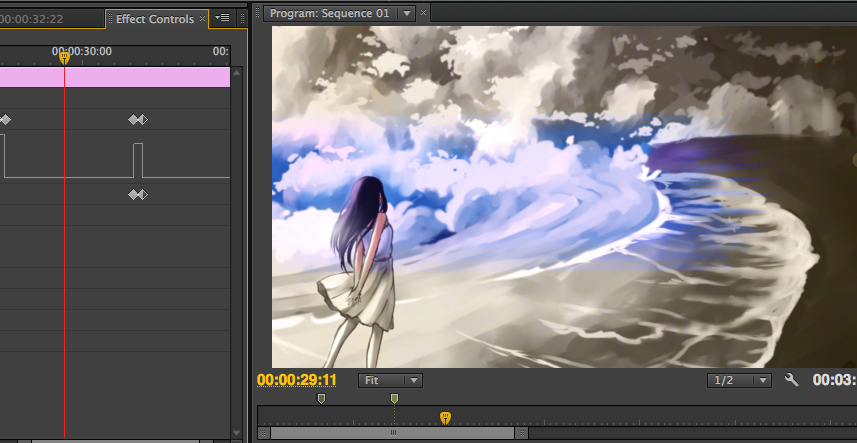Select the upper keyframe pair near 00:00:30
The height and width of the screenshot is (443, 857).
point(138,119)
